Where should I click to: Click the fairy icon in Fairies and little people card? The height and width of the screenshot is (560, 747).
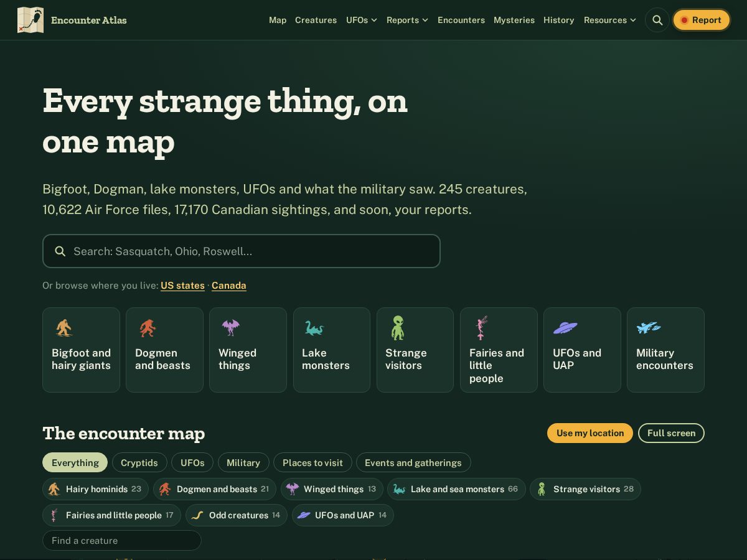pyautogui.click(x=481, y=327)
